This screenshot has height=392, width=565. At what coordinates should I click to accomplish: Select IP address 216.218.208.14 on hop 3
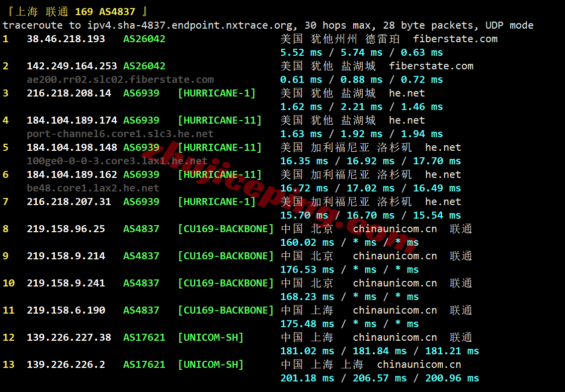pos(69,93)
